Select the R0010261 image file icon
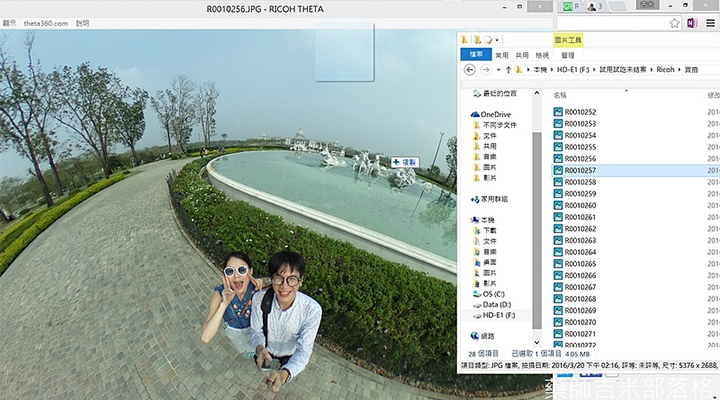This screenshot has width=720, height=400. tap(558, 217)
